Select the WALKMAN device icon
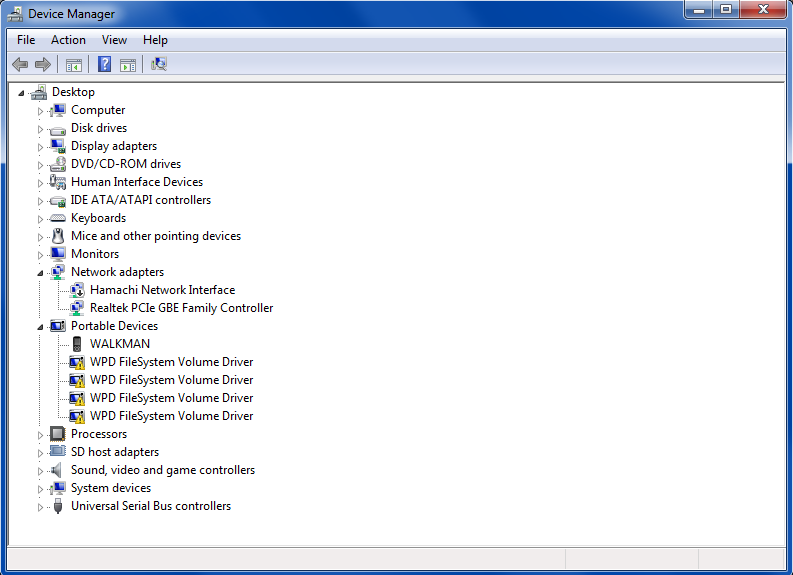793x575 pixels. [77, 344]
